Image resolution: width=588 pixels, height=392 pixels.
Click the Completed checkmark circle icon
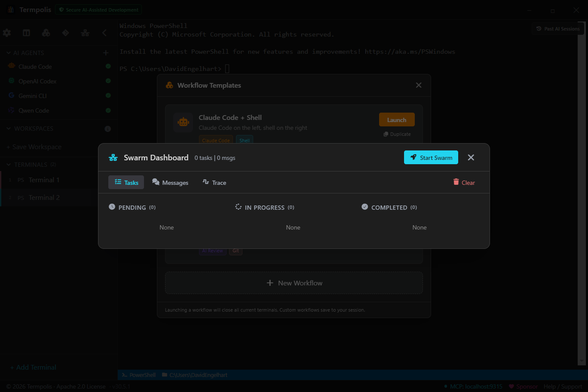click(364, 207)
